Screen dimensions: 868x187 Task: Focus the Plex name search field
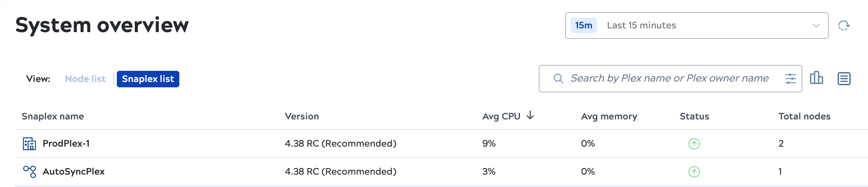coord(669,79)
